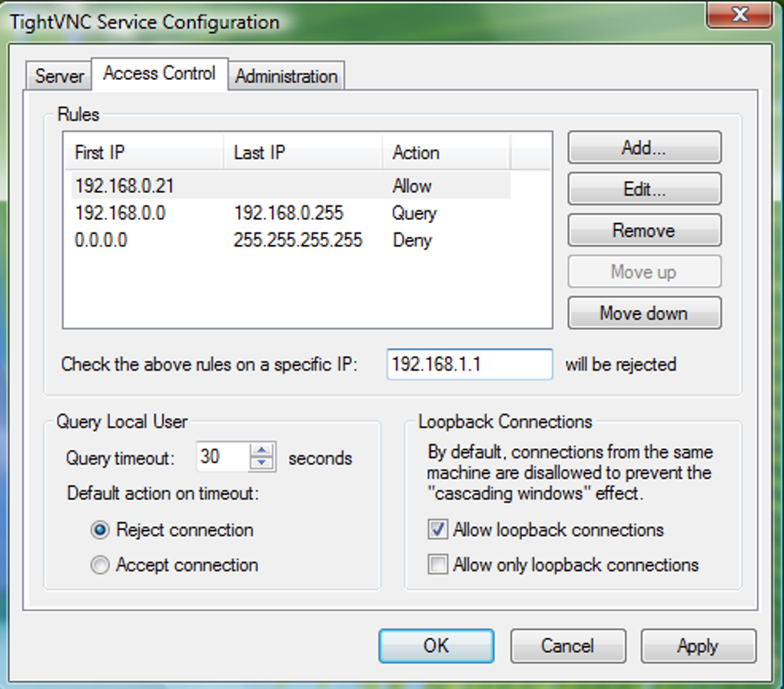This screenshot has width=784, height=689.
Task: Disable Allow loopback connections
Action: tap(437, 529)
